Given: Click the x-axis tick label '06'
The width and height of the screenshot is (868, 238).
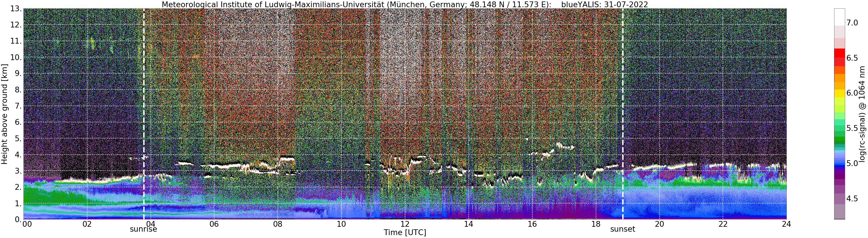Looking at the screenshot, I should (x=214, y=224).
